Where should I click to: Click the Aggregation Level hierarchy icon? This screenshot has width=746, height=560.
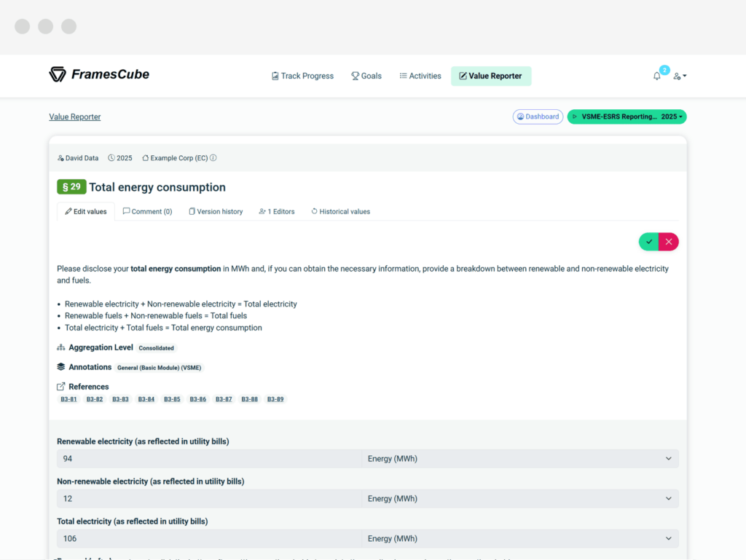61,347
